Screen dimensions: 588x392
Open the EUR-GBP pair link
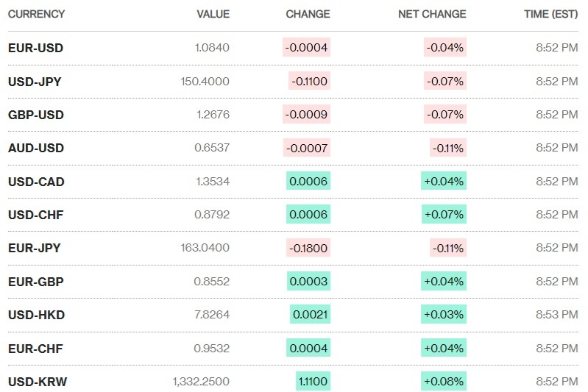(x=35, y=281)
